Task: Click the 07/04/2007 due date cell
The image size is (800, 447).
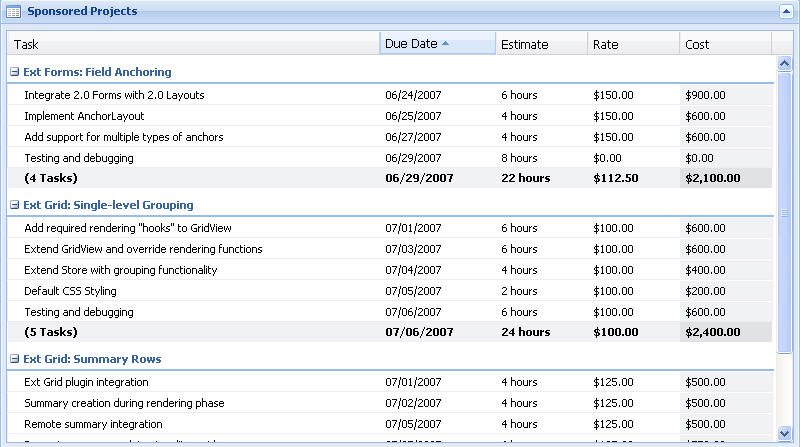Action: click(x=413, y=270)
